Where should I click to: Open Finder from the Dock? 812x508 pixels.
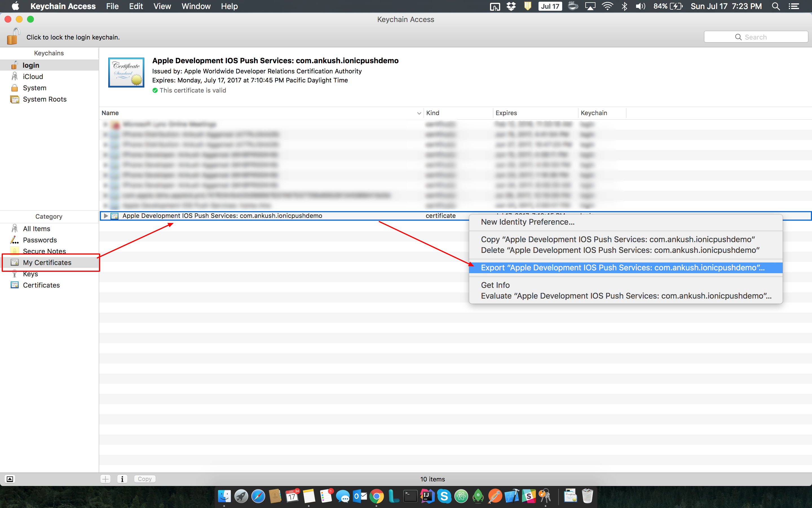point(224,496)
